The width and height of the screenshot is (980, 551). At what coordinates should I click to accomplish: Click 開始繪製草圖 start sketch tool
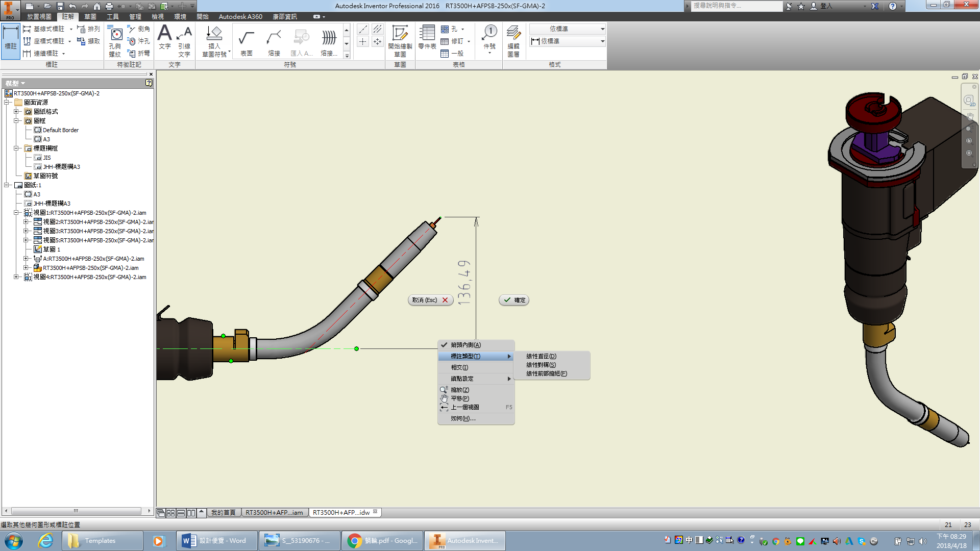click(x=400, y=42)
